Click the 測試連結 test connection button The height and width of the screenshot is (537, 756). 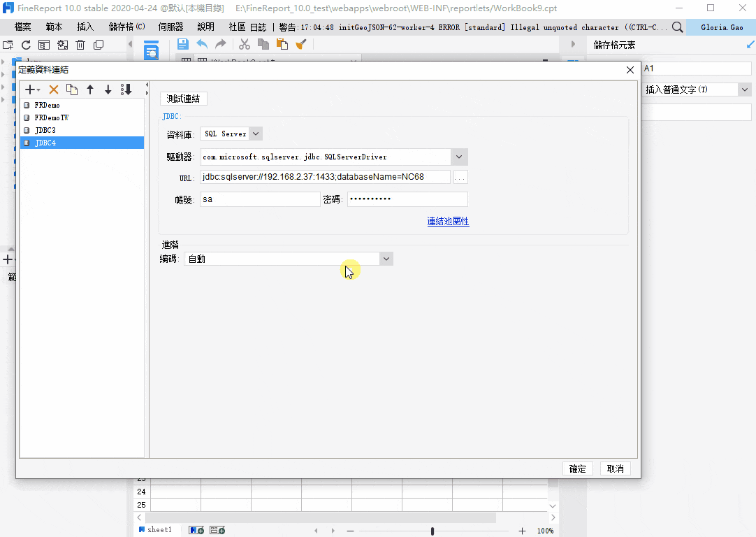coord(183,99)
